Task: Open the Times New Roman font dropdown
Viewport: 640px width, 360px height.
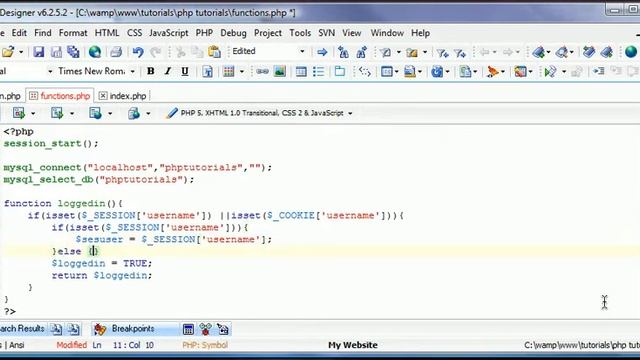Action: point(132,72)
